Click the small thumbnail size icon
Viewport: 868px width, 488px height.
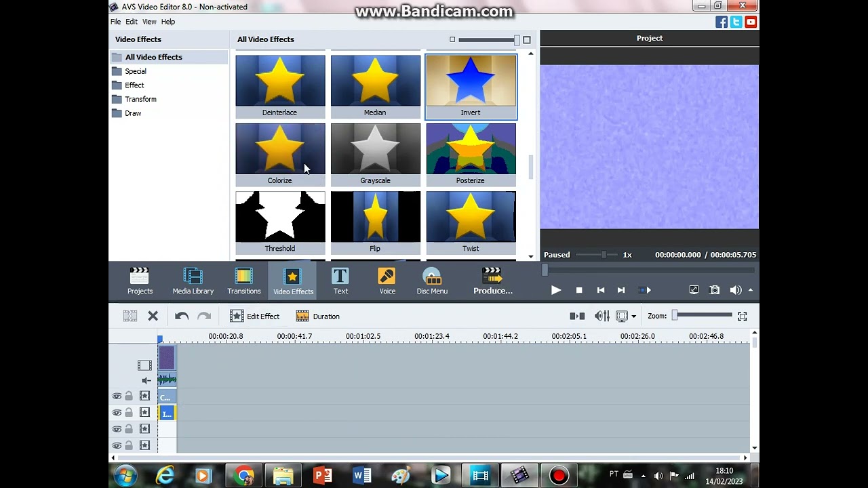coord(452,39)
